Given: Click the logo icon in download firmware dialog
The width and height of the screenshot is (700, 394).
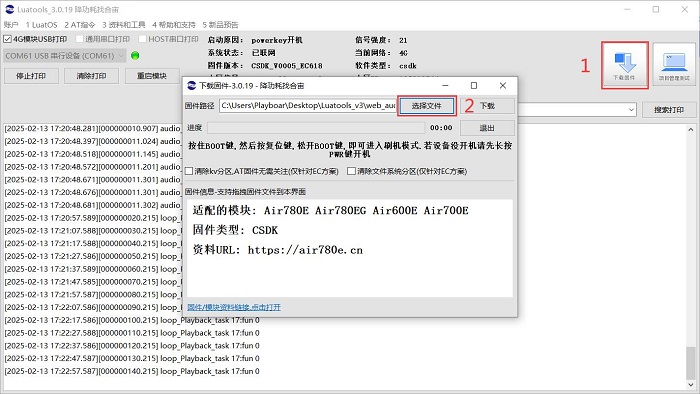Looking at the screenshot, I should [x=192, y=85].
